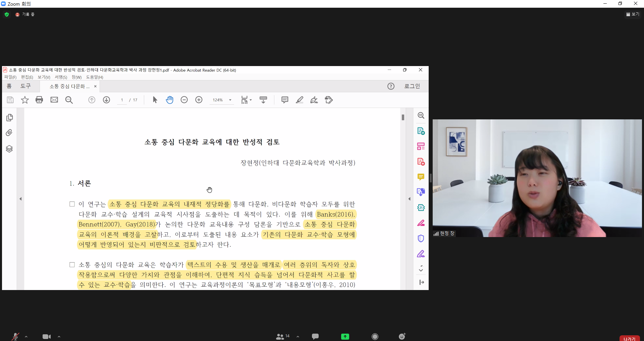
Task: Expand the more tools chevron in the sidebar
Action: [x=421, y=268]
